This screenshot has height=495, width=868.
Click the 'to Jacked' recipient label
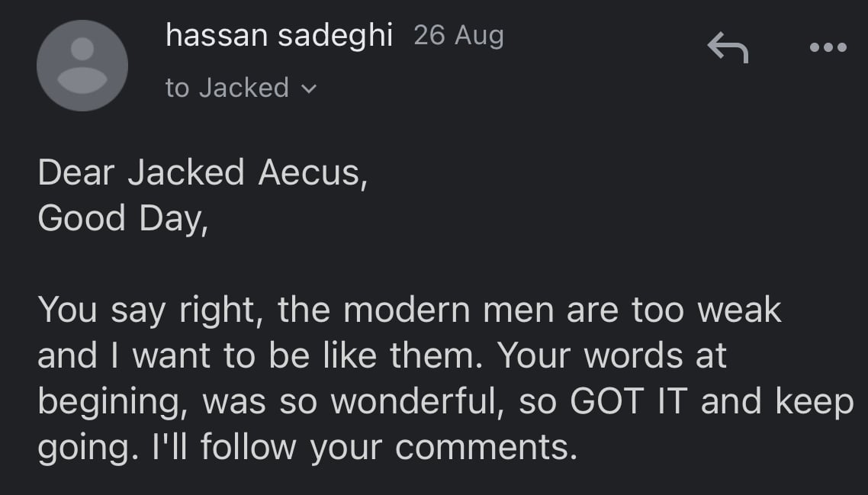pos(227,88)
